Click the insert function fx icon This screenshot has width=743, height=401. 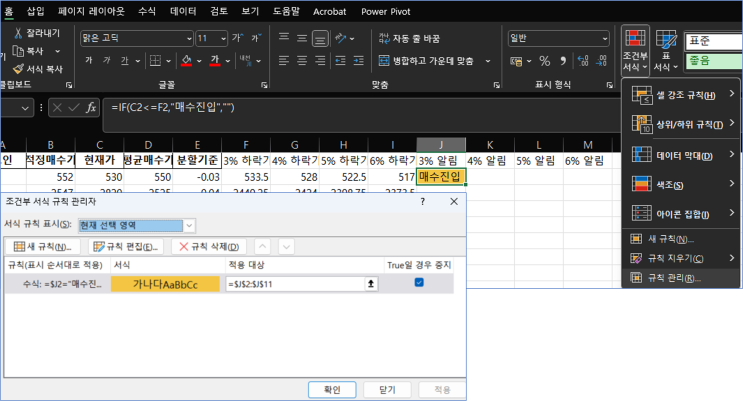click(x=91, y=108)
